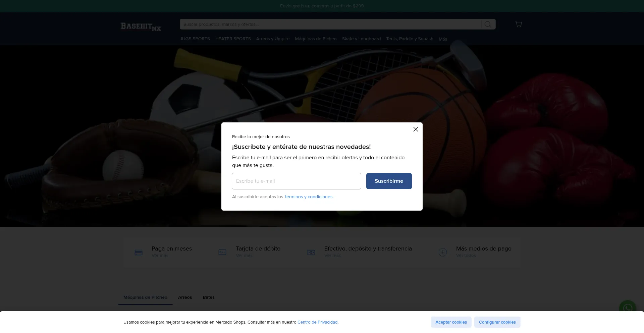Click Ver más under Paga en meses
The height and width of the screenshot is (333, 644).
[160, 256]
